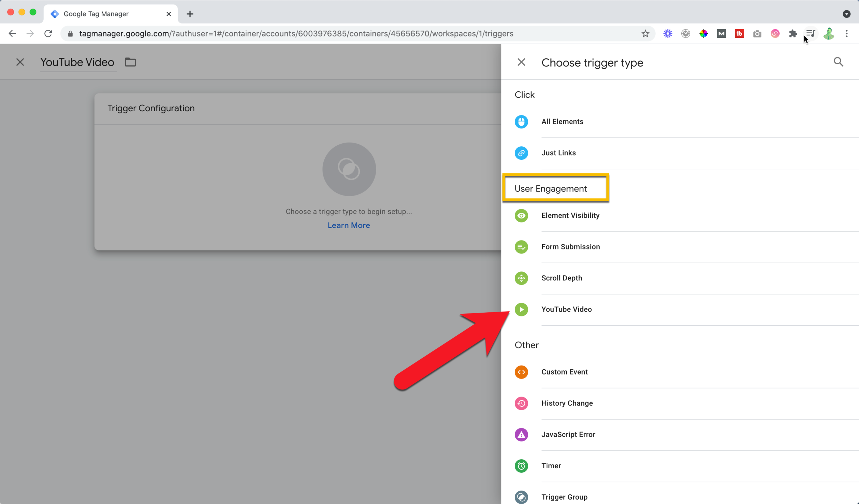859x504 pixels.
Task: Select the Just Links label
Action: tap(558, 153)
